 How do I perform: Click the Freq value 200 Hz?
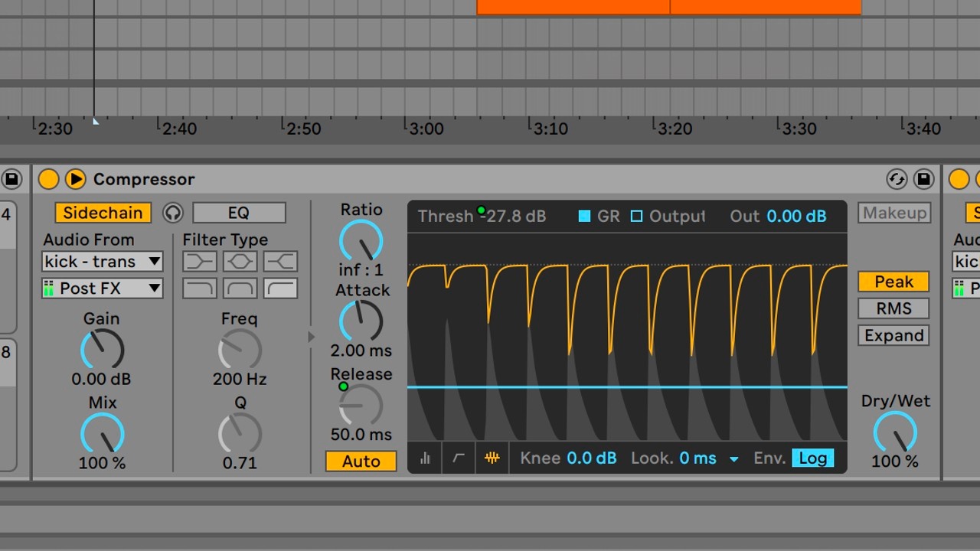click(240, 379)
